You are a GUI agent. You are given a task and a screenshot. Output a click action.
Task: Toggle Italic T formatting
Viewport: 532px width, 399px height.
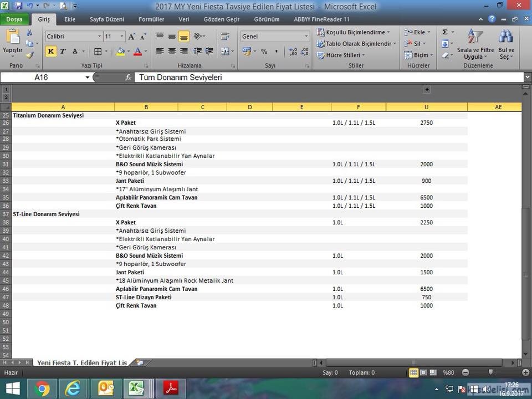coord(63,51)
